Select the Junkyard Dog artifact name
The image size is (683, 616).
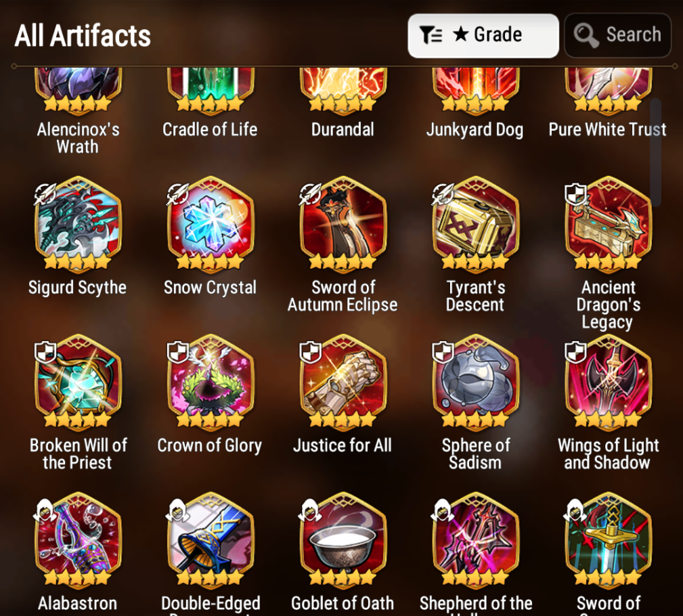pos(475,130)
